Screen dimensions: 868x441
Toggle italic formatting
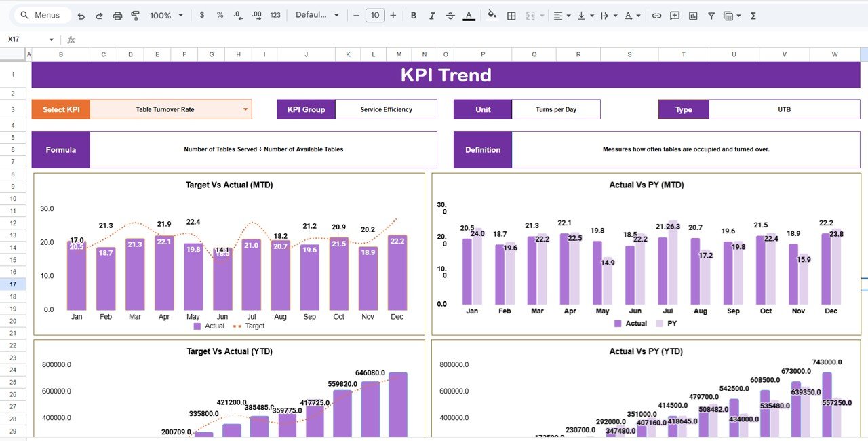tap(432, 15)
